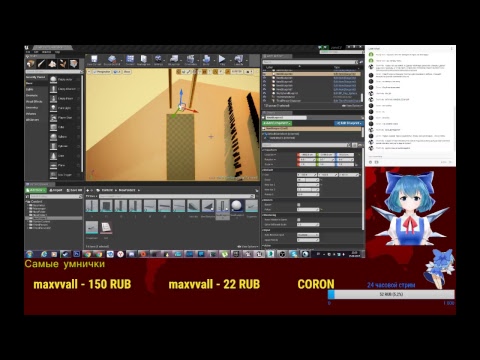
Task: Open the Marketplace toolbar icon
Action: point(143,60)
